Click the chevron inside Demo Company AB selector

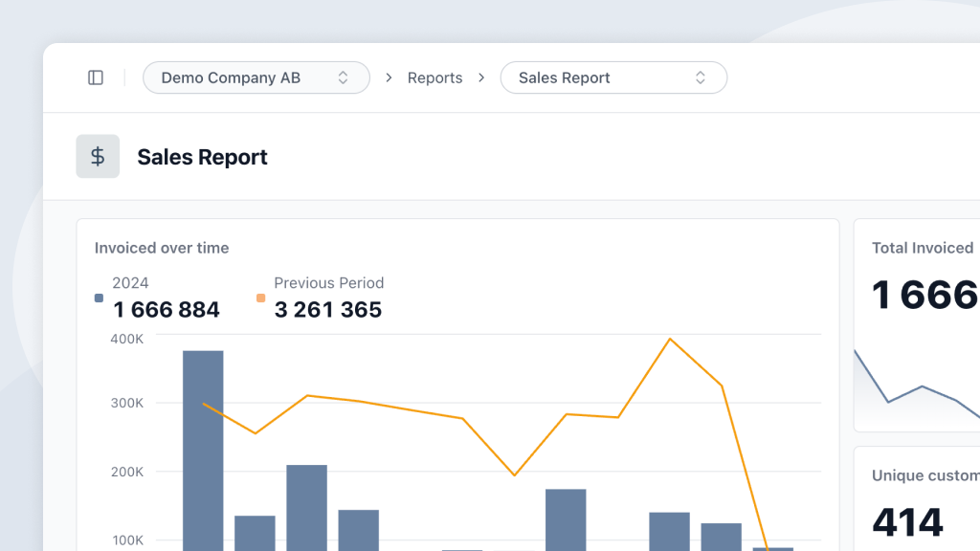pos(342,77)
